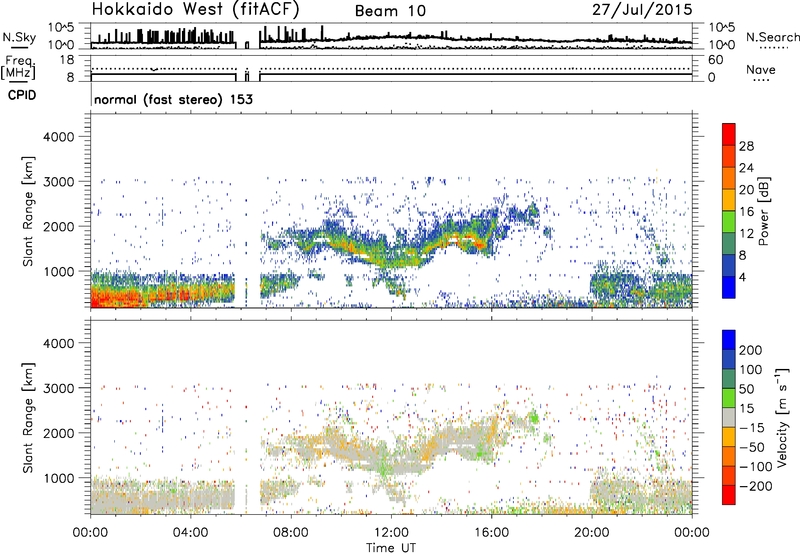Click the dotted line sample under N.Search

click(x=774, y=48)
